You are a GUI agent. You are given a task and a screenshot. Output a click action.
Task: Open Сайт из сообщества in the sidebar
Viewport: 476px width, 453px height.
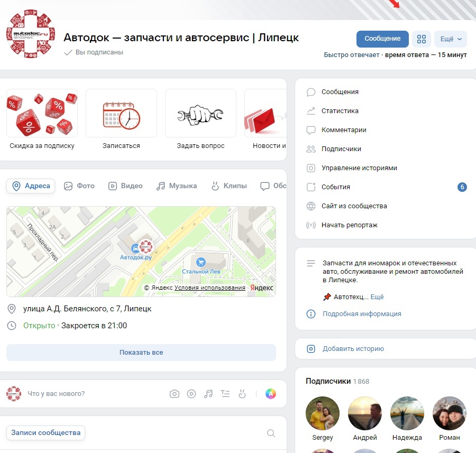386,206
